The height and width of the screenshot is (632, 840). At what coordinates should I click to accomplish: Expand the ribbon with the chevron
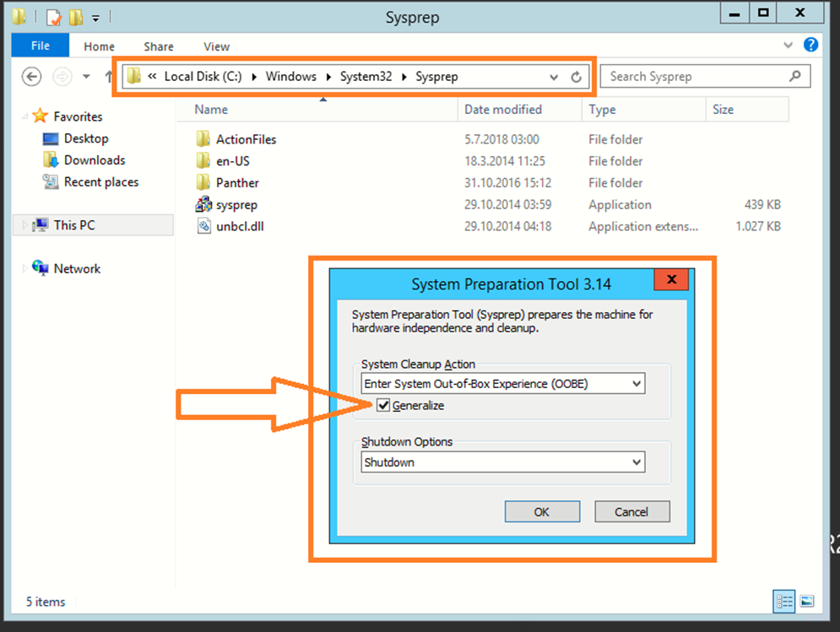point(788,45)
